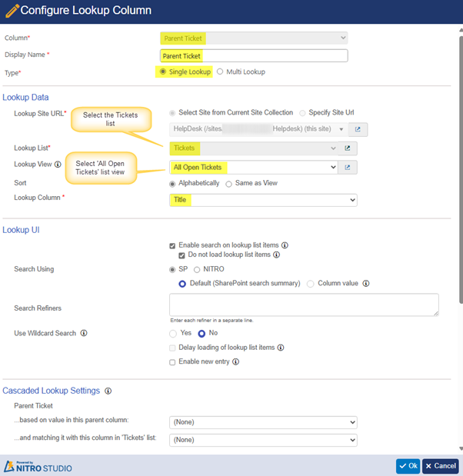The image size is (463, 476).
Task: Uncheck Enable search on lookup list items
Action: tap(173, 245)
